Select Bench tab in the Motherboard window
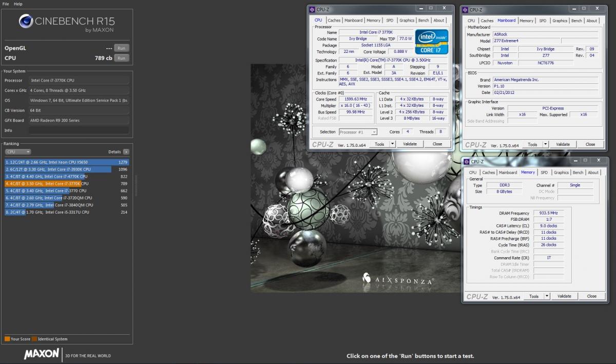 tap(576, 21)
